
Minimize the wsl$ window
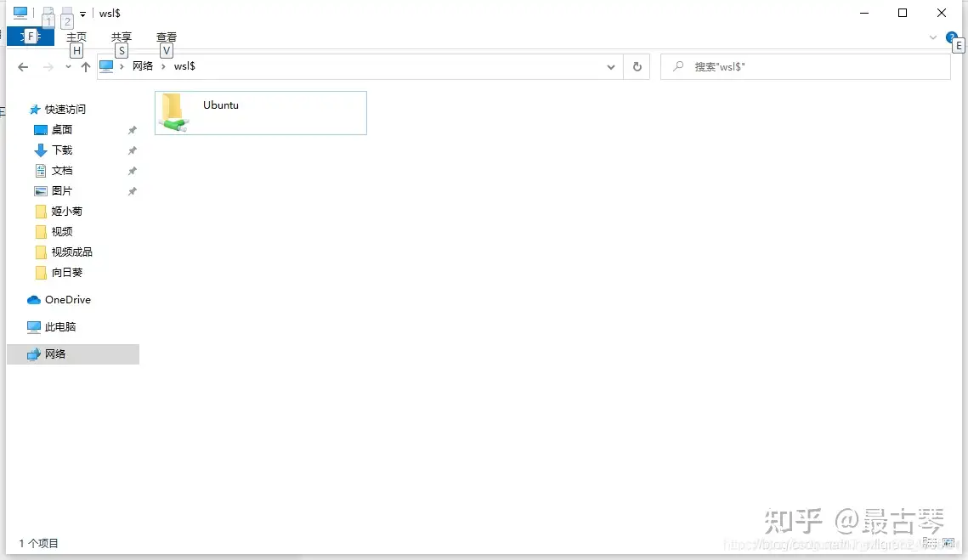(864, 13)
